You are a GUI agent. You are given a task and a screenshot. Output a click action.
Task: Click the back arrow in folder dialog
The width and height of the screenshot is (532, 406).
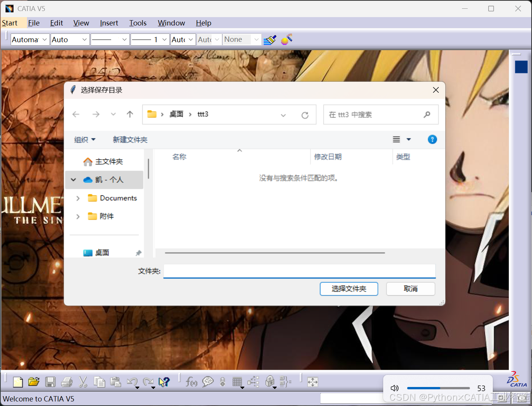coord(76,114)
